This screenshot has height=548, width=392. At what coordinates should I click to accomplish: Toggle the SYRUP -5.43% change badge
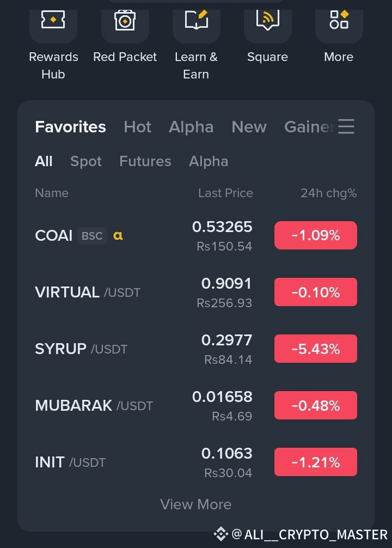(315, 349)
